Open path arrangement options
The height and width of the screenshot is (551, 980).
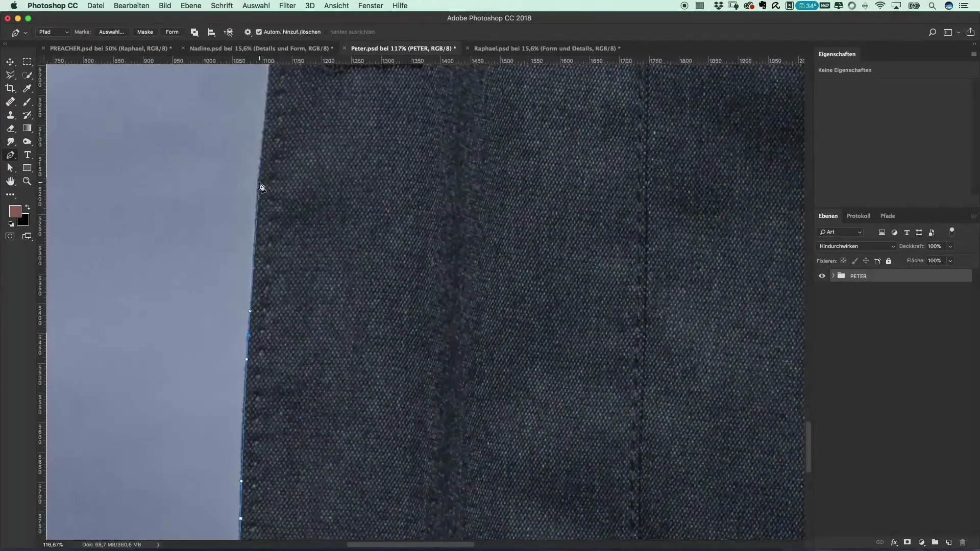[x=228, y=32]
